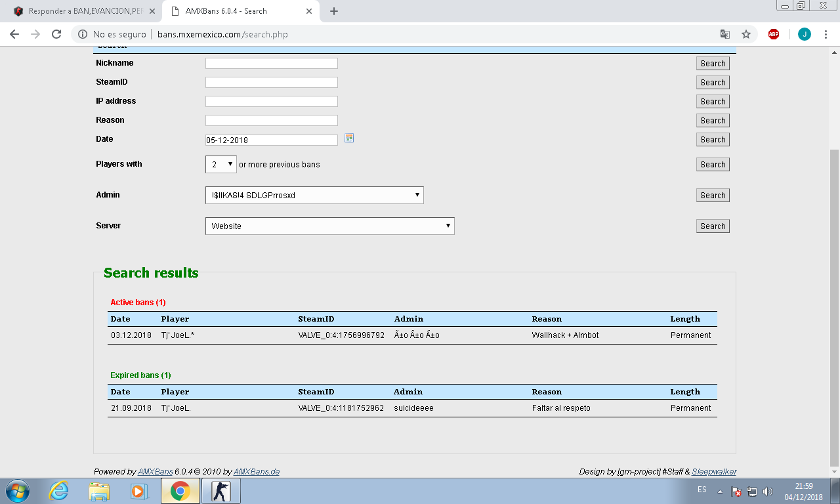Close the Responder a BAN tab
840x504 pixels.
tap(152, 11)
